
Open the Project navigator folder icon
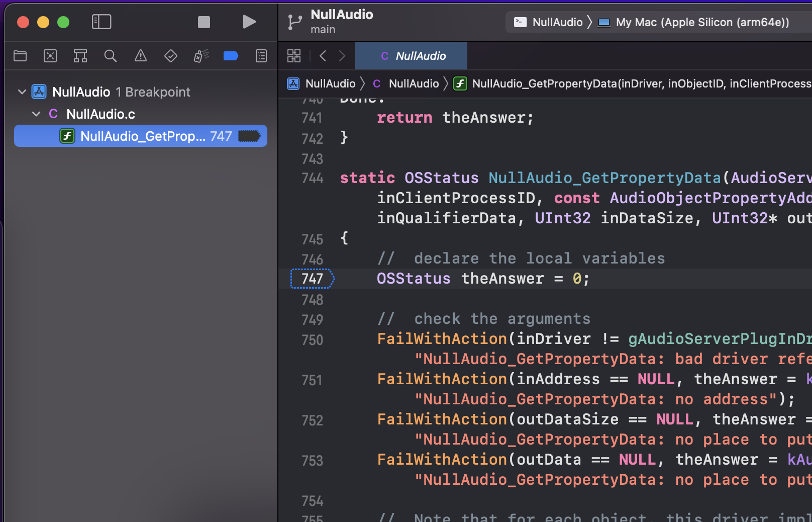point(20,56)
